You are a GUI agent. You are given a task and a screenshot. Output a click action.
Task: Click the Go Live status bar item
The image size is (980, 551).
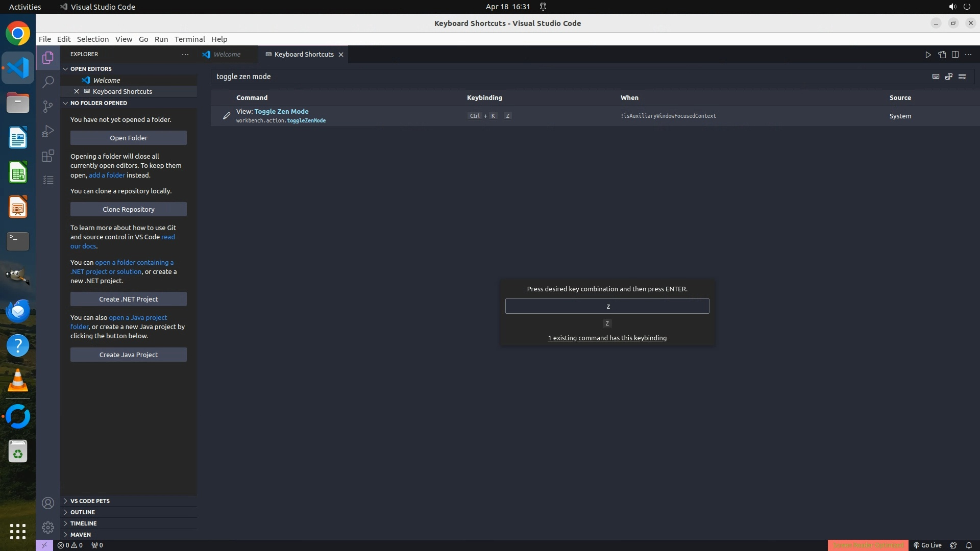point(927,545)
